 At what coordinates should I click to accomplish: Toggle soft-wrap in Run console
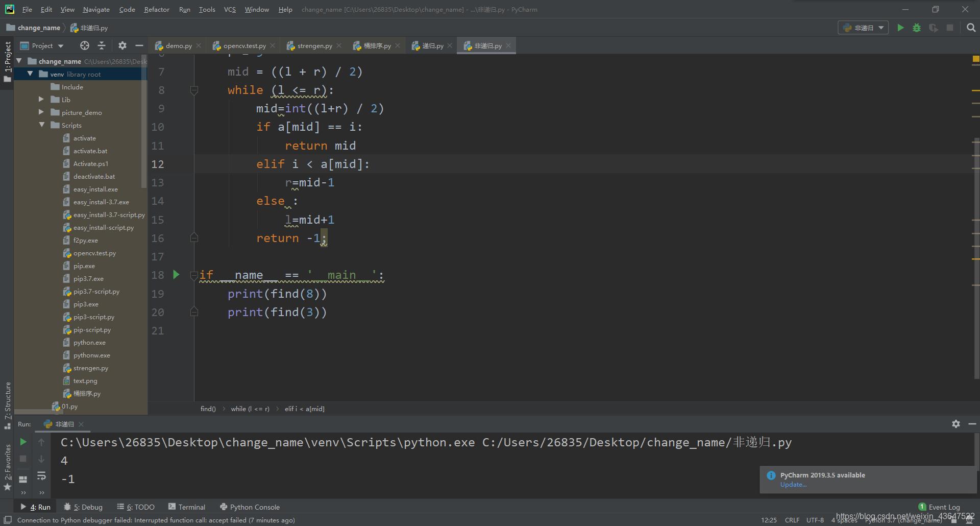(41, 476)
